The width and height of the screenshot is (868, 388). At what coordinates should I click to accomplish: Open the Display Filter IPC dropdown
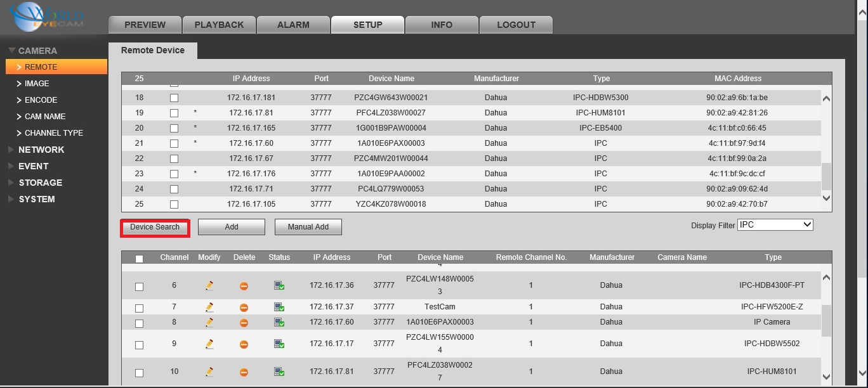775,224
